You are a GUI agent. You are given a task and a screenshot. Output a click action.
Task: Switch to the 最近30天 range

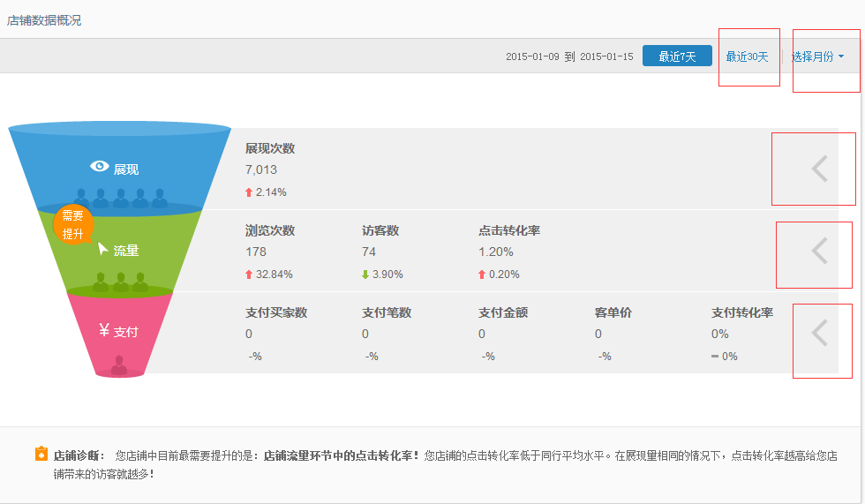click(x=747, y=56)
